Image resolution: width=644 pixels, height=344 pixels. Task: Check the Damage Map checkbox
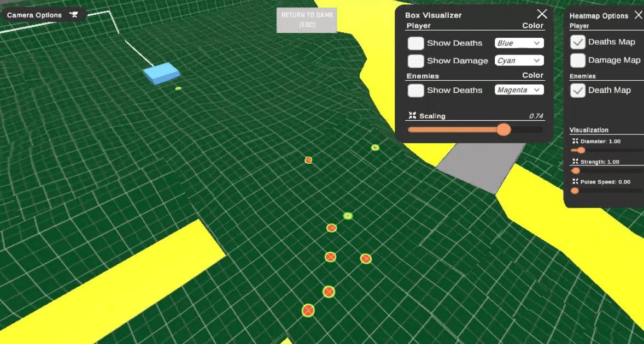point(578,60)
